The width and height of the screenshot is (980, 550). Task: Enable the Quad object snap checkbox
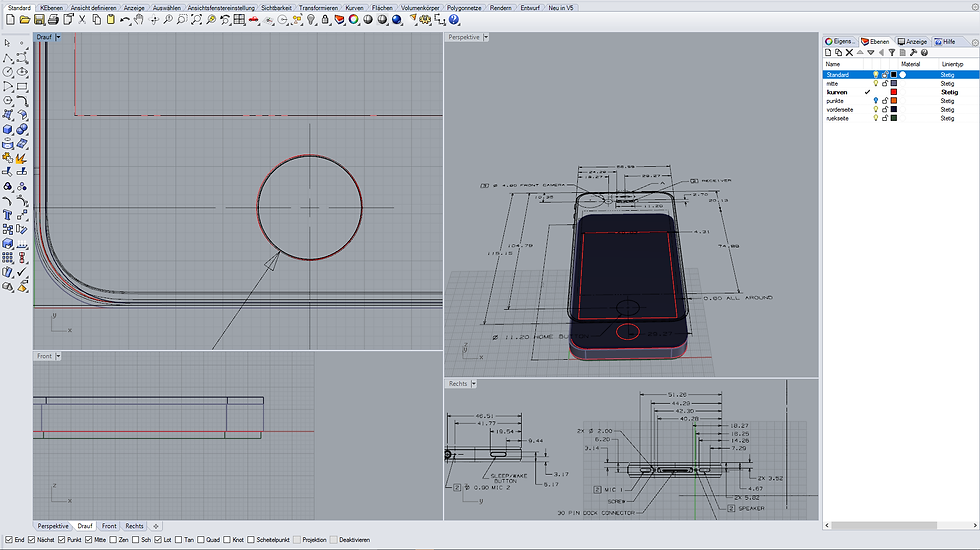point(201,539)
